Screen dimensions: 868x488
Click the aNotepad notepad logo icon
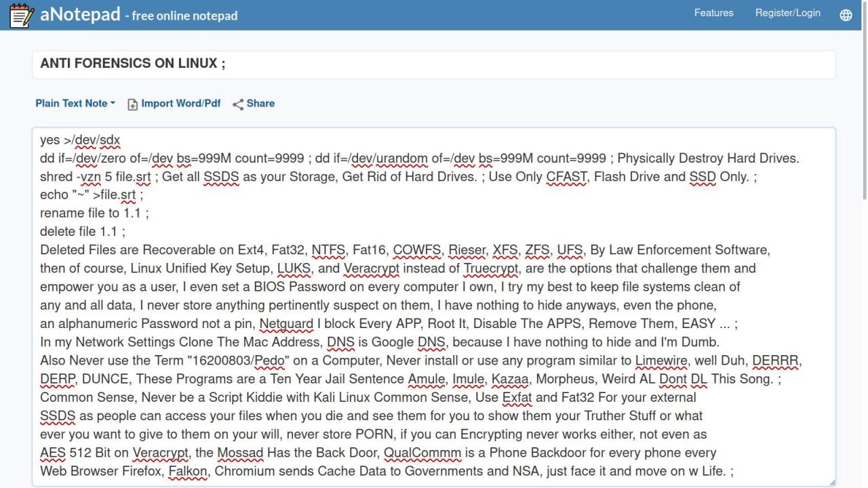point(22,15)
